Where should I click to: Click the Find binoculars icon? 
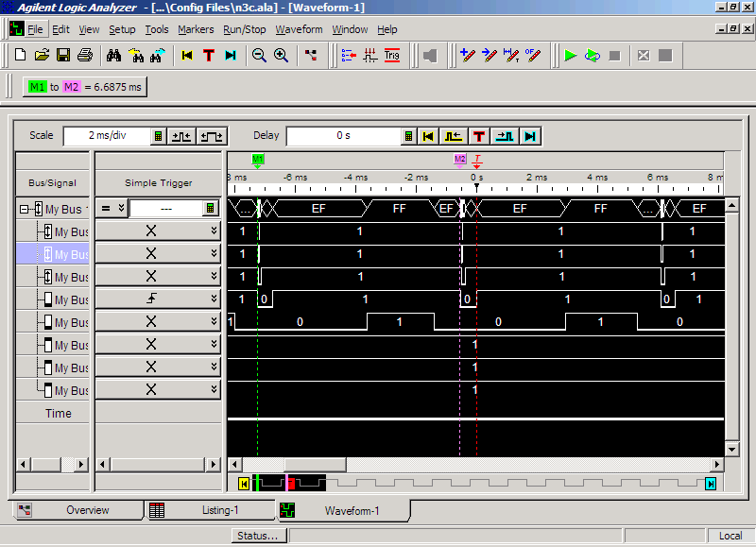click(113, 56)
